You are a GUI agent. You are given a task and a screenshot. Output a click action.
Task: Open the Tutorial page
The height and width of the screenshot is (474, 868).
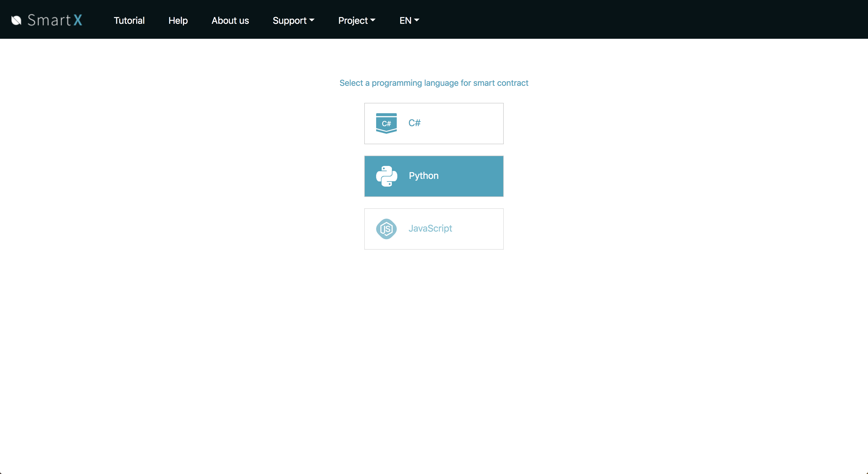(x=129, y=21)
